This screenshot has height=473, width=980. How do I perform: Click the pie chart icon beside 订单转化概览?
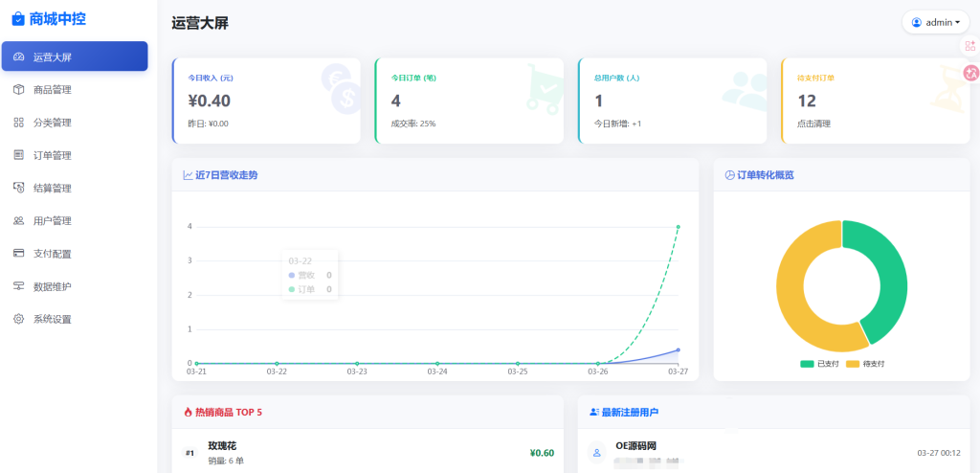(729, 175)
